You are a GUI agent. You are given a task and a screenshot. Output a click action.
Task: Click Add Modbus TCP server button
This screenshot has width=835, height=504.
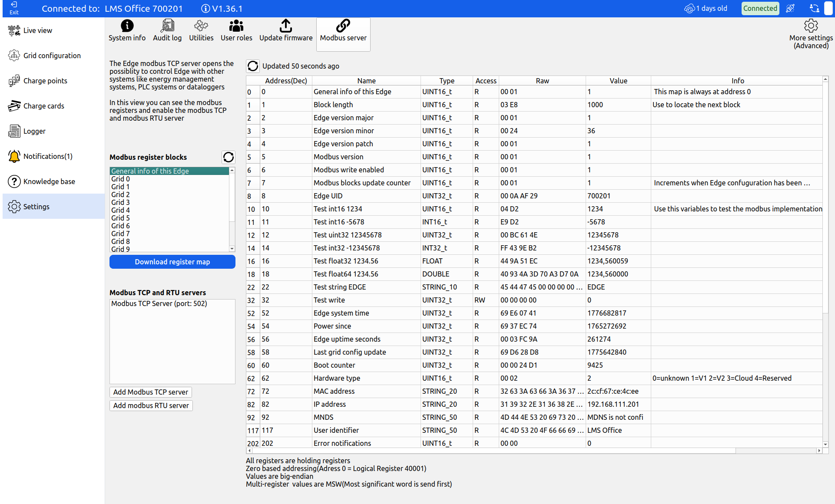pos(150,392)
